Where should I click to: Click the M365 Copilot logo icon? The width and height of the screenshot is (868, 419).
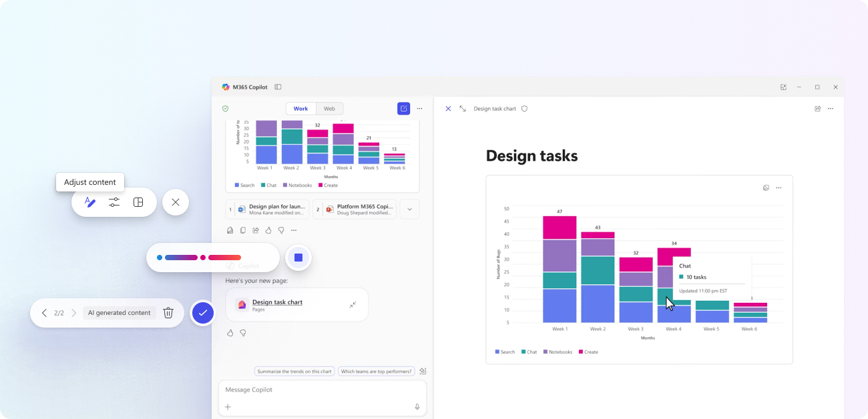[x=226, y=87]
